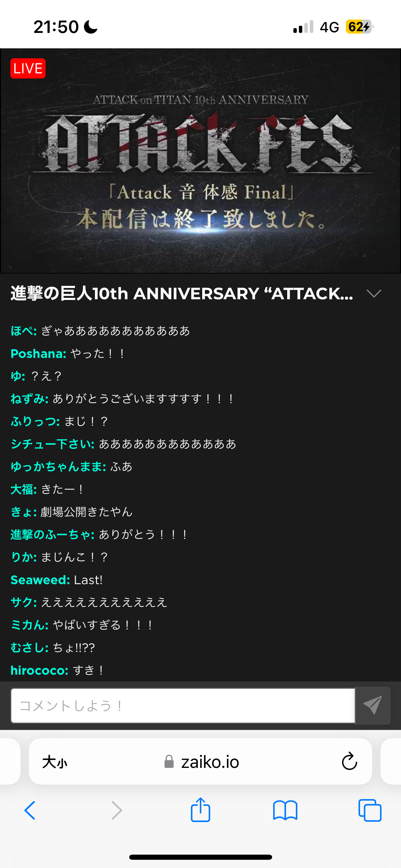Tap the battery indicator in status bar

(x=360, y=27)
